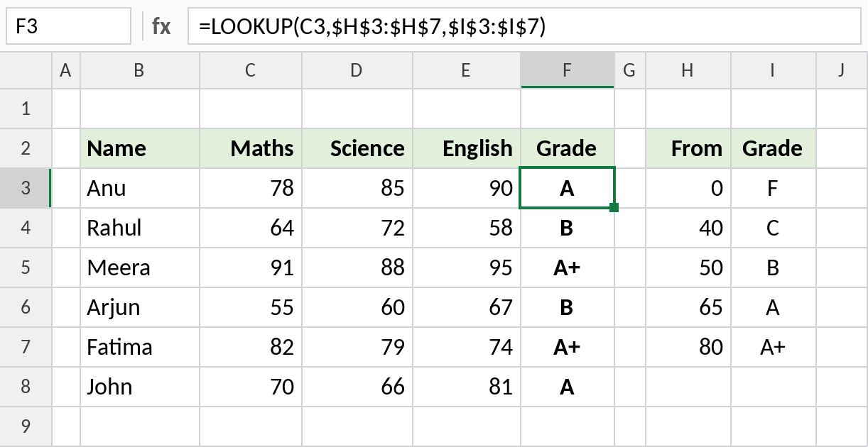Select column B header

(x=140, y=70)
